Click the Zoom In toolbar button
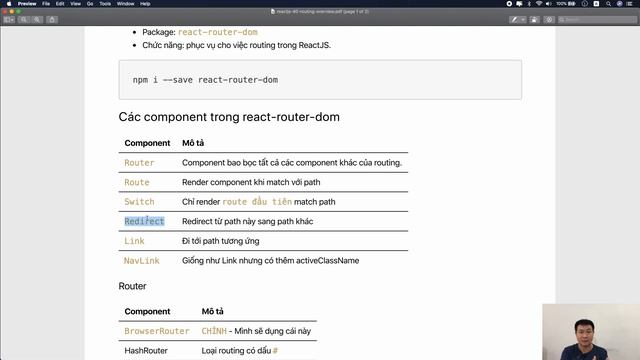 tap(37, 20)
